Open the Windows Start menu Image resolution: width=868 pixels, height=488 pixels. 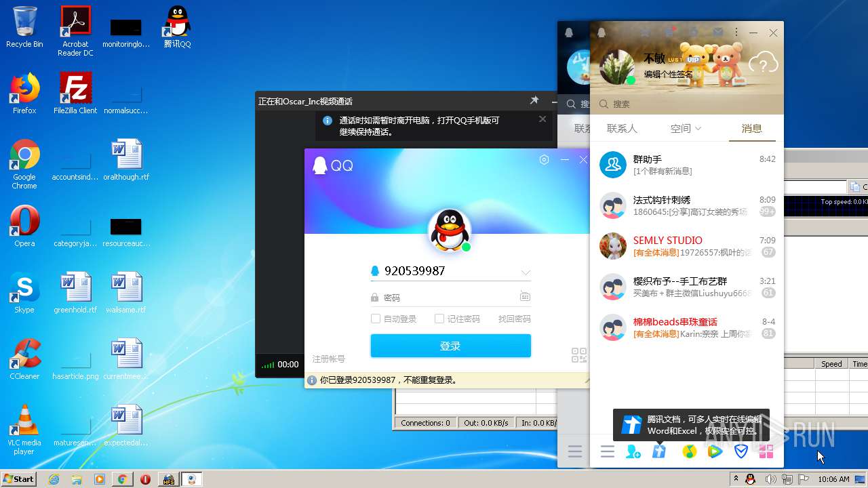coord(19,479)
